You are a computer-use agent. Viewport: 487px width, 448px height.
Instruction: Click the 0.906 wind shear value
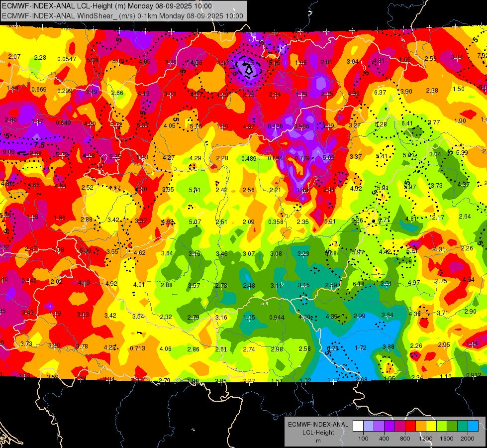click(x=301, y=126)
